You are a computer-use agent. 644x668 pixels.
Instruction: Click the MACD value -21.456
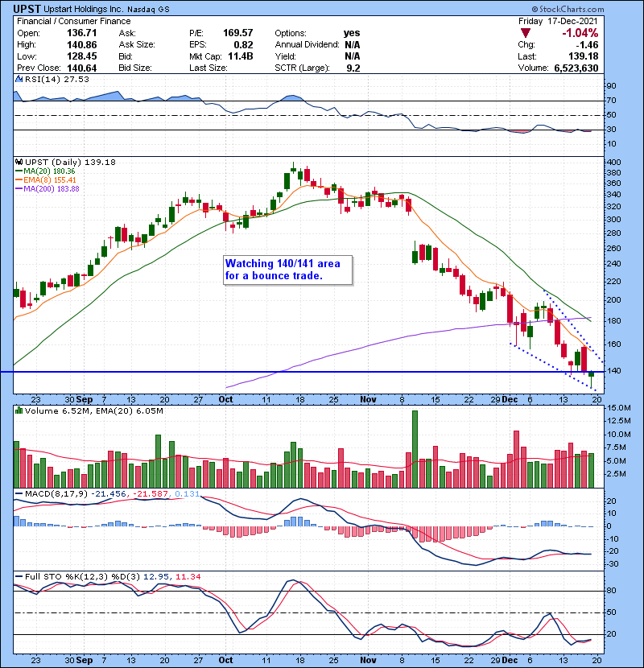108,494
